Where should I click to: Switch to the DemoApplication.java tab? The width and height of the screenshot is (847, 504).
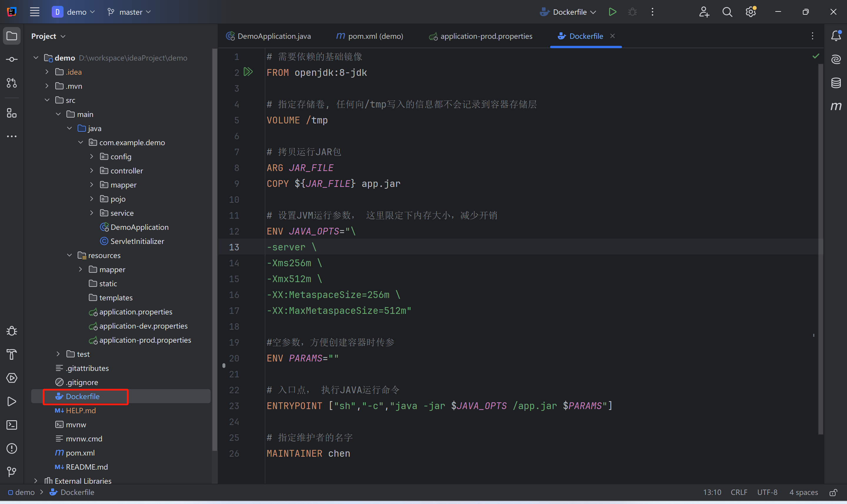click(x=269, y=36)
